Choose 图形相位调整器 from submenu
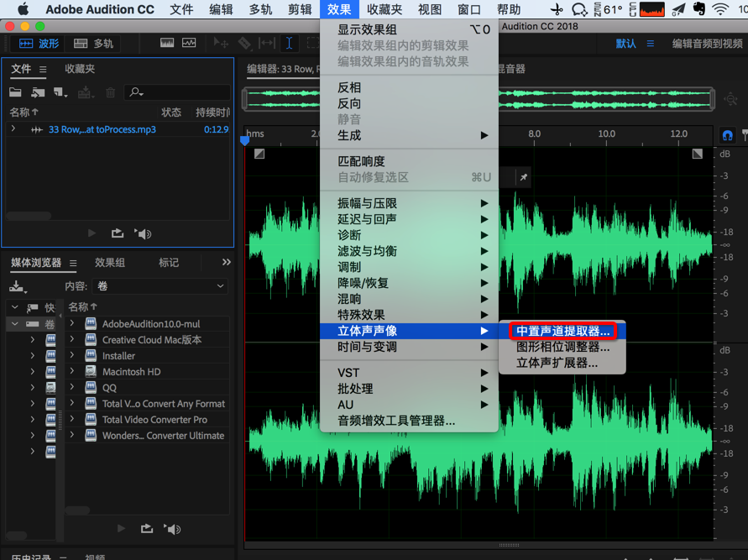748x560 pixels. [562, 347]
